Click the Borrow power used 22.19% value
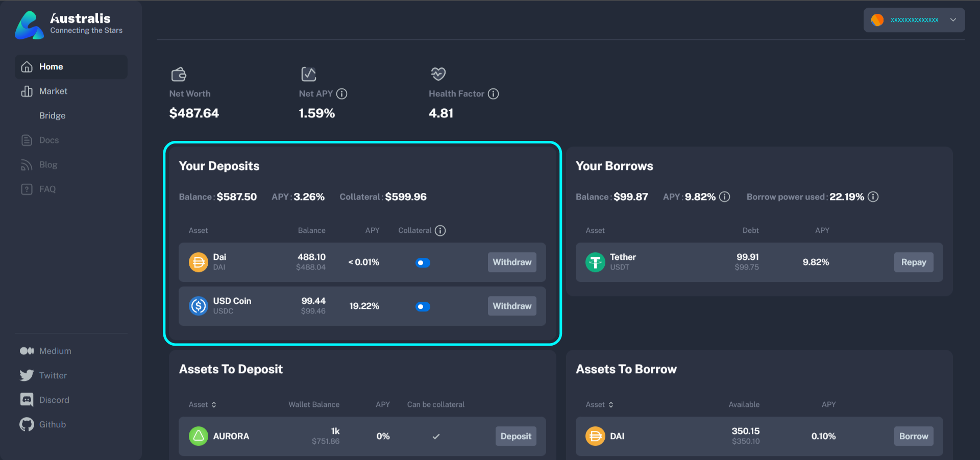This screenshot has width=980, height=460. [846, 197]
